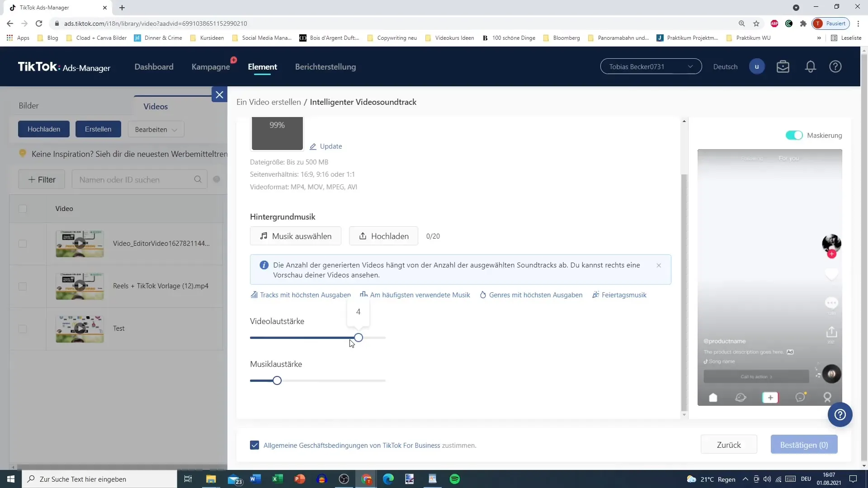
Task: Click the Erstellen button
Action: (98, 129)
